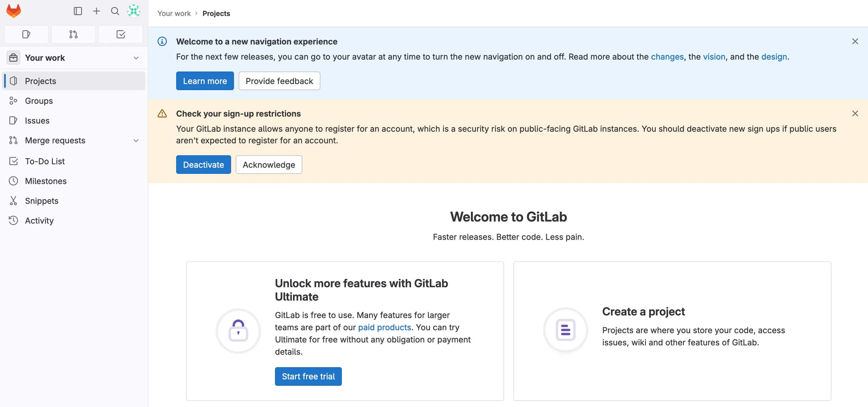Open the create new plus menu
868x407 pixels.
tap(97, 11)
